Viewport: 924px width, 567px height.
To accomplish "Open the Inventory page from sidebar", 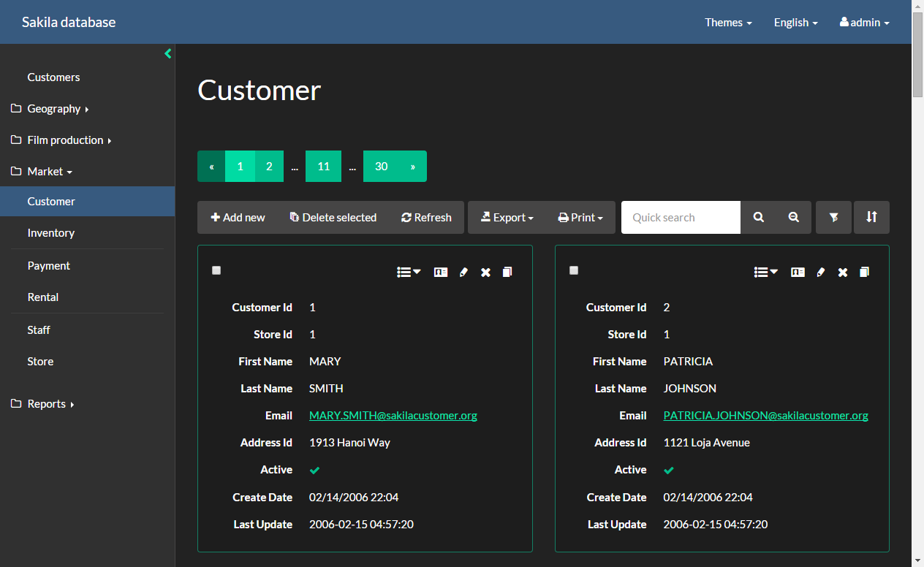I will point(51,233).
